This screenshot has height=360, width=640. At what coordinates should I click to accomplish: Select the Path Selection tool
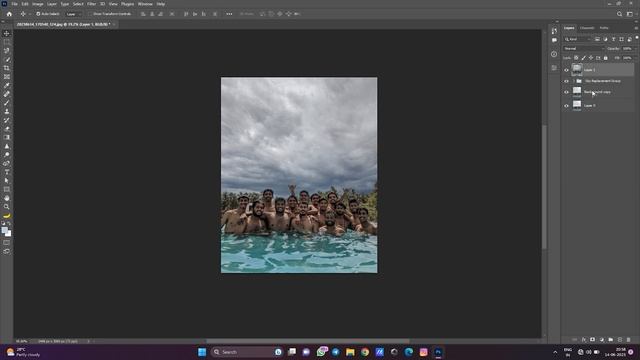[7, 180]
